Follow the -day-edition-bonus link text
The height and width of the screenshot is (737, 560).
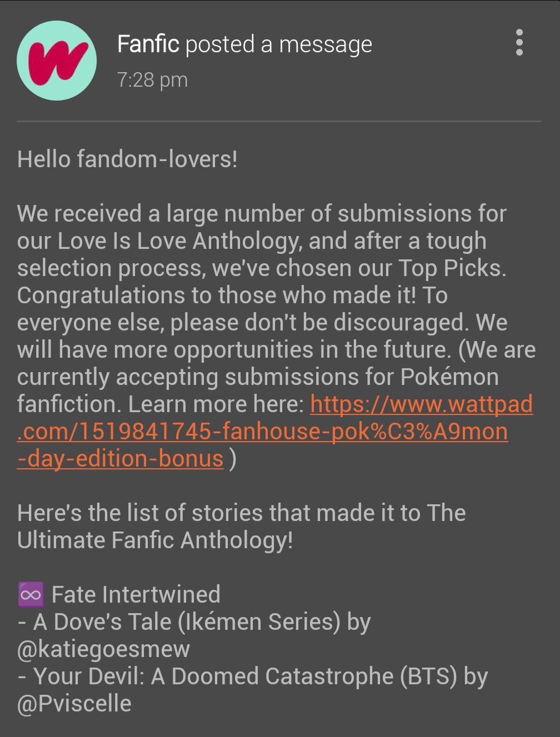[121, 459]
